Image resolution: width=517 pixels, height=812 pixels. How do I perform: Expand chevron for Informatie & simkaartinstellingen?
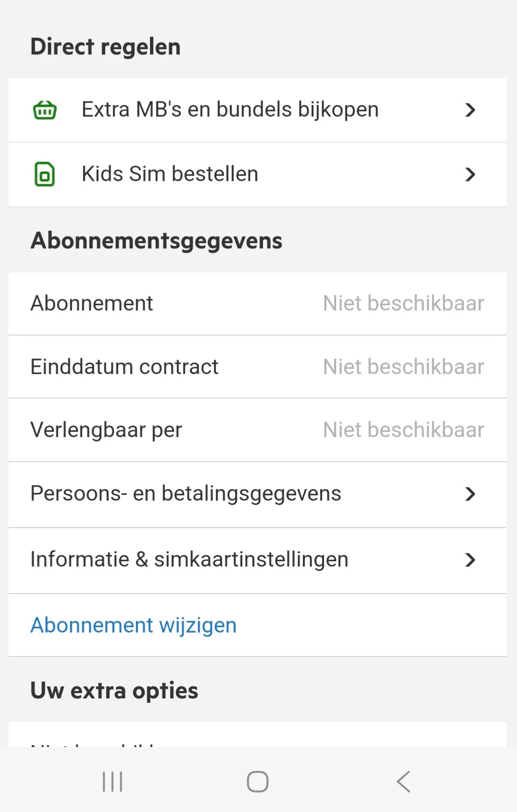tap(470, 560)
